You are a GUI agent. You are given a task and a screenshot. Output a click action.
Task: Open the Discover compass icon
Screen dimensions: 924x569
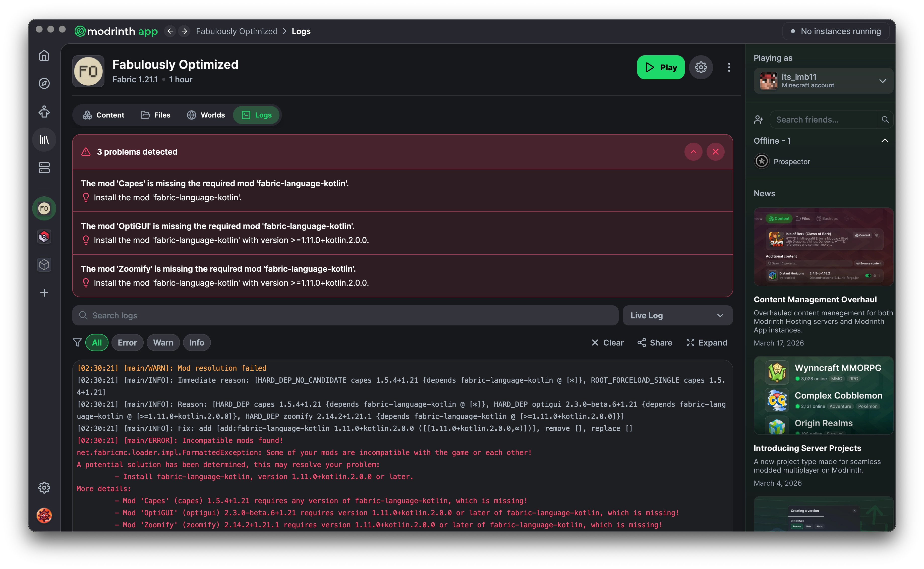pos(44,84)
